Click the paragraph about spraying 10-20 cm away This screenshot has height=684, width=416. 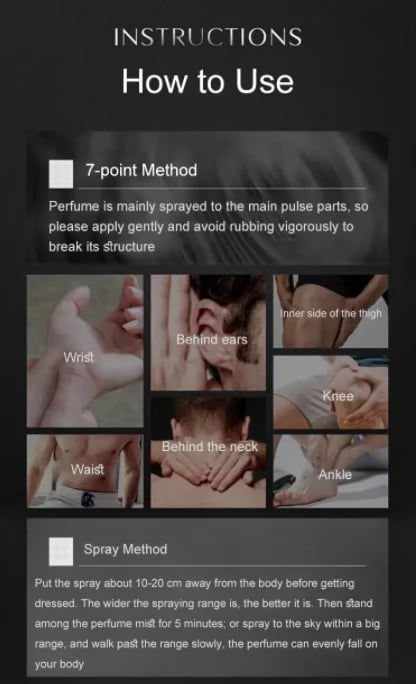click(x=207, y=624)
